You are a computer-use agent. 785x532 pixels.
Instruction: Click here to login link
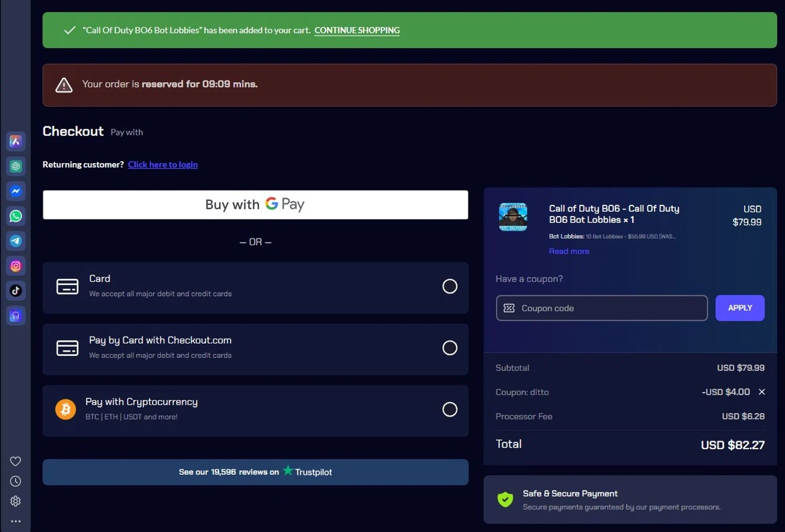coord(163,164)
